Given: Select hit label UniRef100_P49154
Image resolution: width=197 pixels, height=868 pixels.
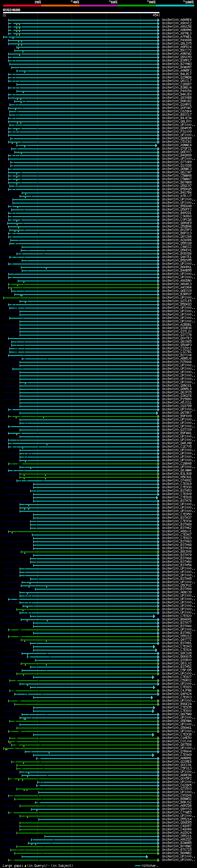Looking at the screenshot, I should pos(177,91).
